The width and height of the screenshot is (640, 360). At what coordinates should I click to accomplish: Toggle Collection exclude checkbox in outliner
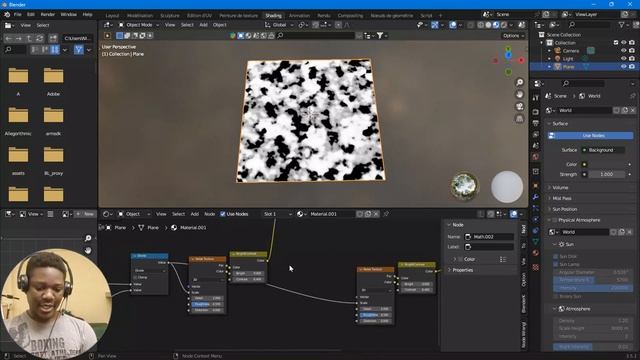click(616, 42)
